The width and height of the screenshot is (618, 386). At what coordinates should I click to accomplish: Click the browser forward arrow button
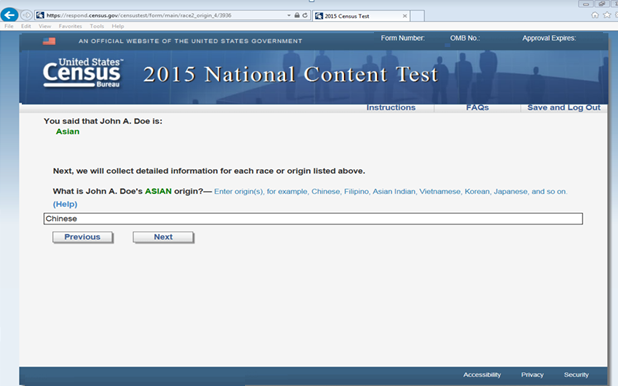[26, 15]
